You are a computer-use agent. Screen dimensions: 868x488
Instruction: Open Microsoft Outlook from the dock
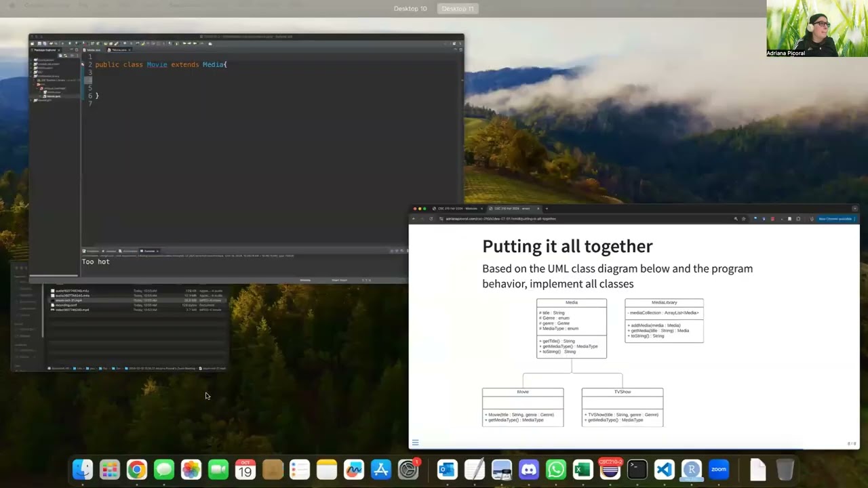(x=448, y=469)
